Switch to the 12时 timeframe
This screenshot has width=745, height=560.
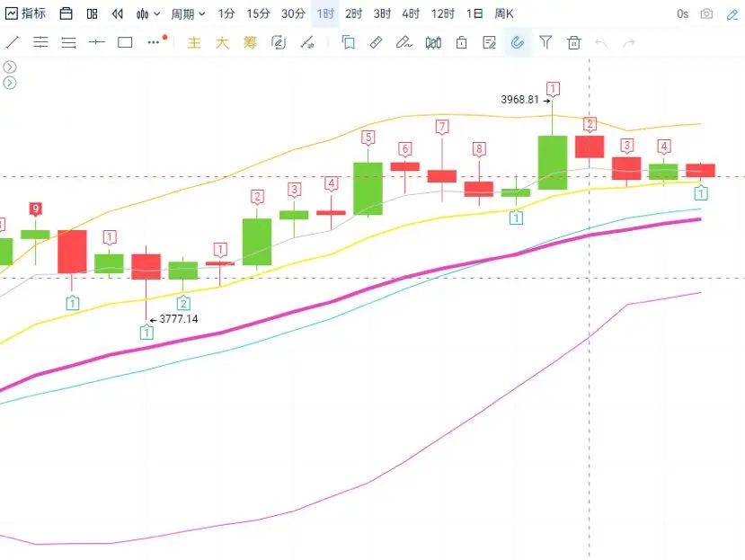coord(443,13)
